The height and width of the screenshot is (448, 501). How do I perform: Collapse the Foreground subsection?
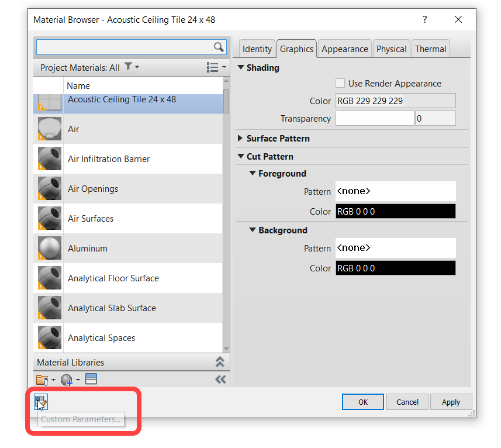253,173
